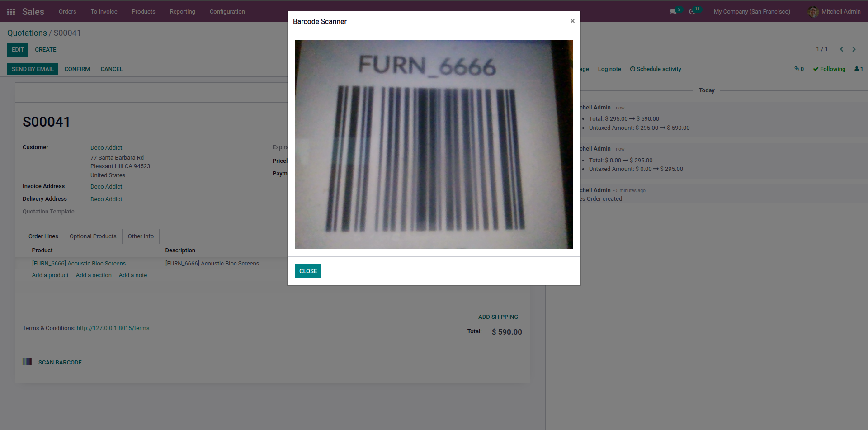Click SEND BY EMAIL button
Image resolution: width=868 pixels, height=430 pixels.
pos(33,69)
